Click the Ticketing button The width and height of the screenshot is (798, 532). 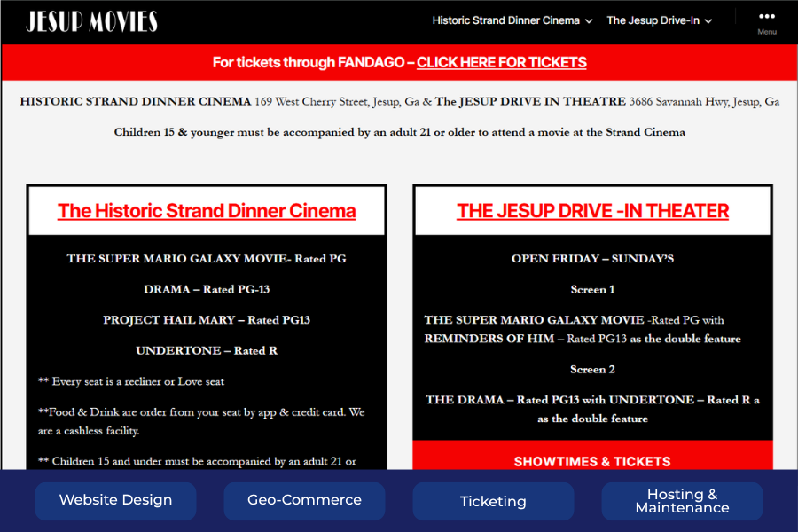point(493,501)
